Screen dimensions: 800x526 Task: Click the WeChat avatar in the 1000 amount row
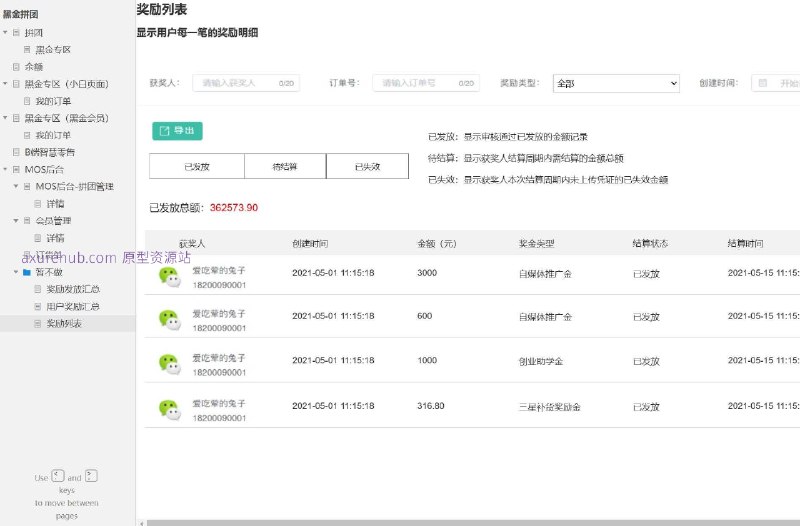coord(169,364)
